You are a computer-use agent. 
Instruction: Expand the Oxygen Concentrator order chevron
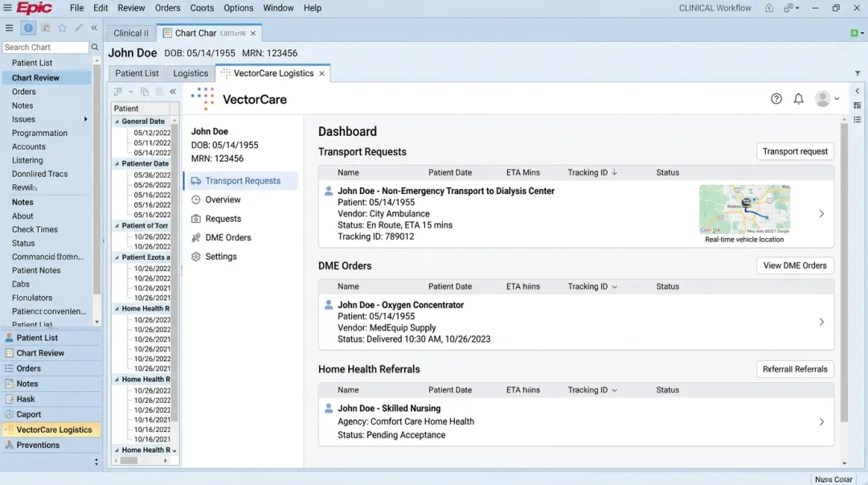821,322
